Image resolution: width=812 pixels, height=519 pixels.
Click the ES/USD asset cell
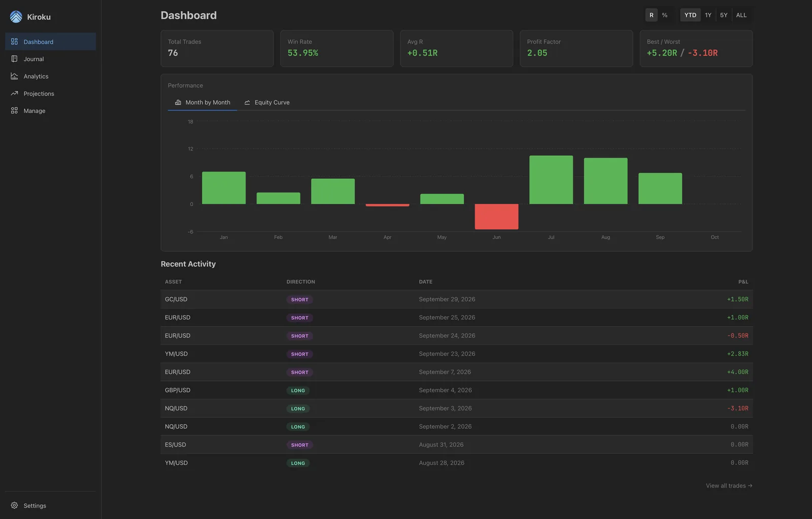tap(176, 445)
